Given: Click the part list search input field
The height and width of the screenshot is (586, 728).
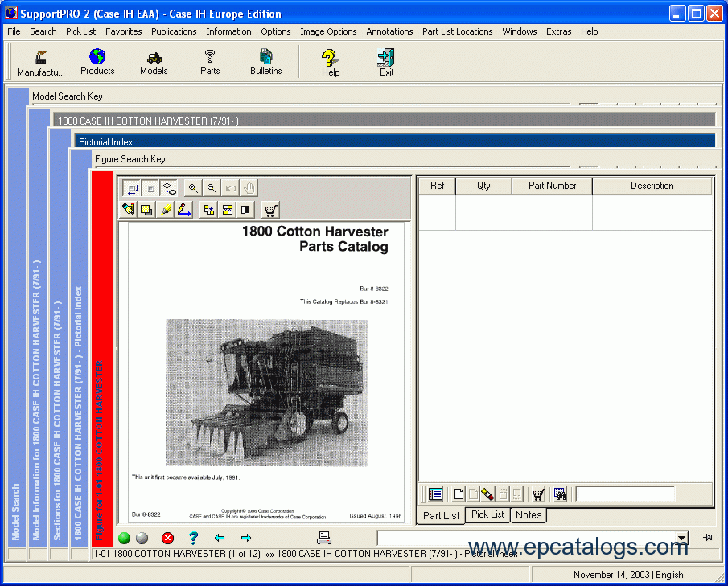Looking at the screenshot, I should pos(625,494).
